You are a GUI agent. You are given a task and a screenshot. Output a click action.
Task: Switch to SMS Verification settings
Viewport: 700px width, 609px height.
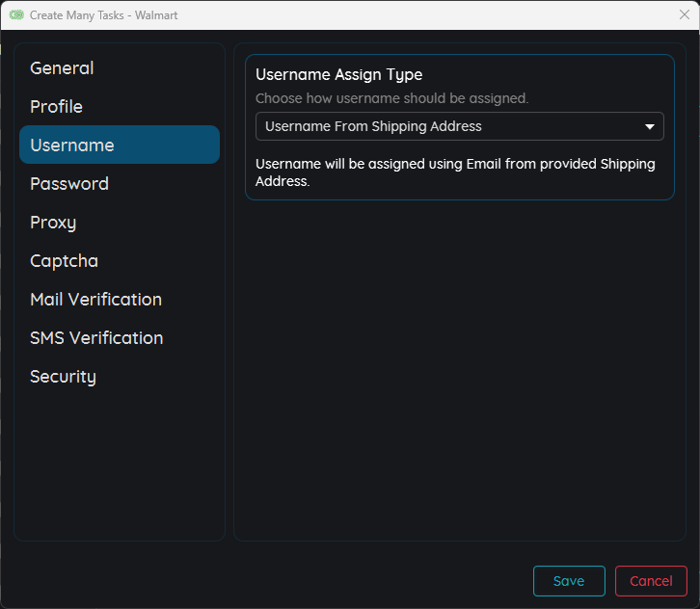click(96, 338)
